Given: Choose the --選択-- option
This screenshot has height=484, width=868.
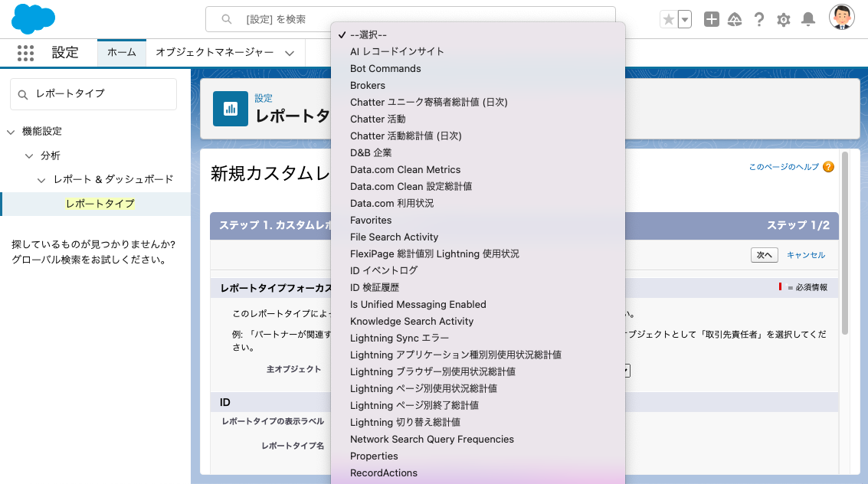Looking at the screenshot, I should (478, 35).
